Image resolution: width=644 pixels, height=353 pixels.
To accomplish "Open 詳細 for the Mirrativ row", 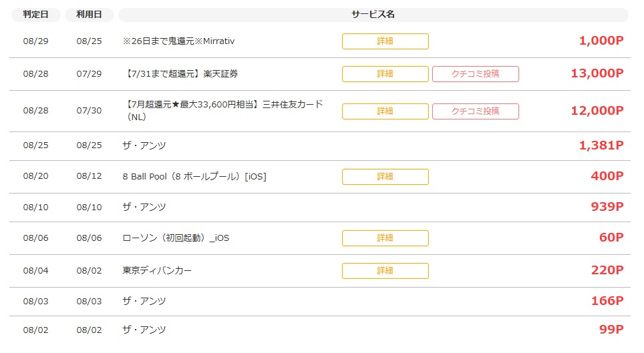I will click(x=385, y=41).
